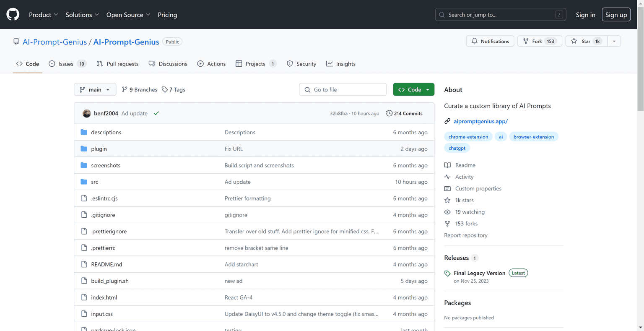Click the link icon beside aipromptgenius.app
The height and width of the screenshot is (331, 644).
click(447, 121)
